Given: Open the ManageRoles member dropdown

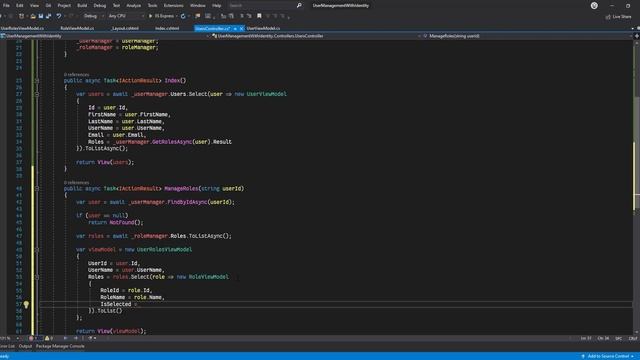Looking at the screenshot, I should click(527, 36).
